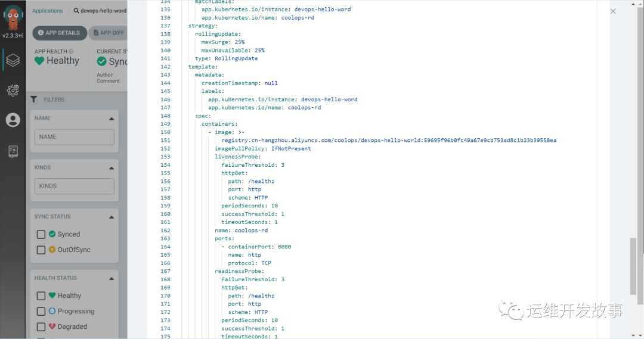Open the Applications layers icon in sidebar

tap(13, 60)
